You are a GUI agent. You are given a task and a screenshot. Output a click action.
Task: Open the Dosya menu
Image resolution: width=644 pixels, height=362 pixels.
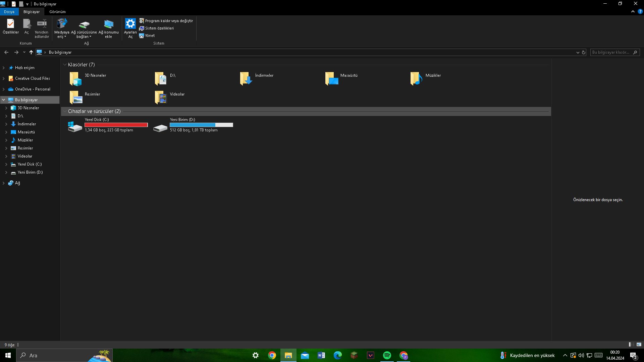point(9,12)
